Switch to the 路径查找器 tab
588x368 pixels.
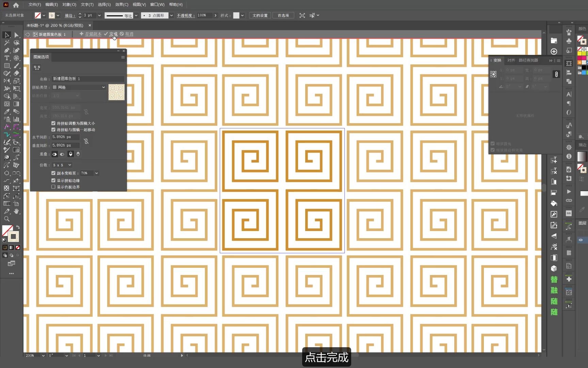click(528, 60)
